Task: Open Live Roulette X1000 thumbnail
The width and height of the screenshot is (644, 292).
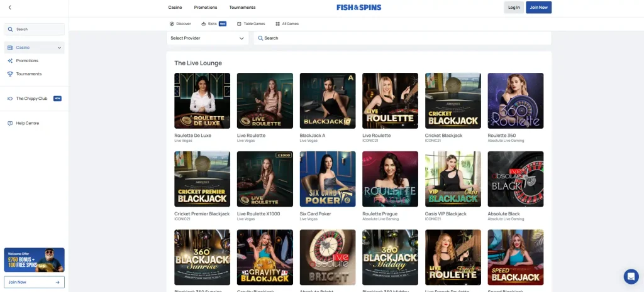Action: 265,179
